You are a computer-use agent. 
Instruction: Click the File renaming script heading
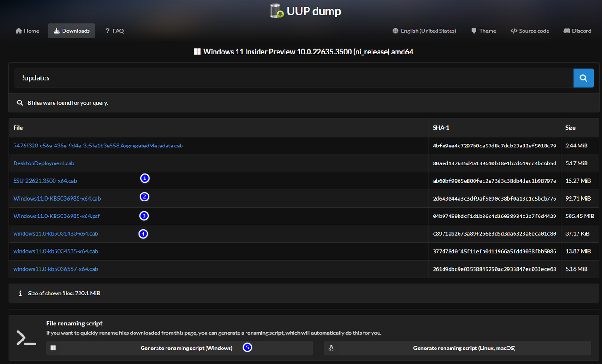pyautogui.click(x=74, y=323)
